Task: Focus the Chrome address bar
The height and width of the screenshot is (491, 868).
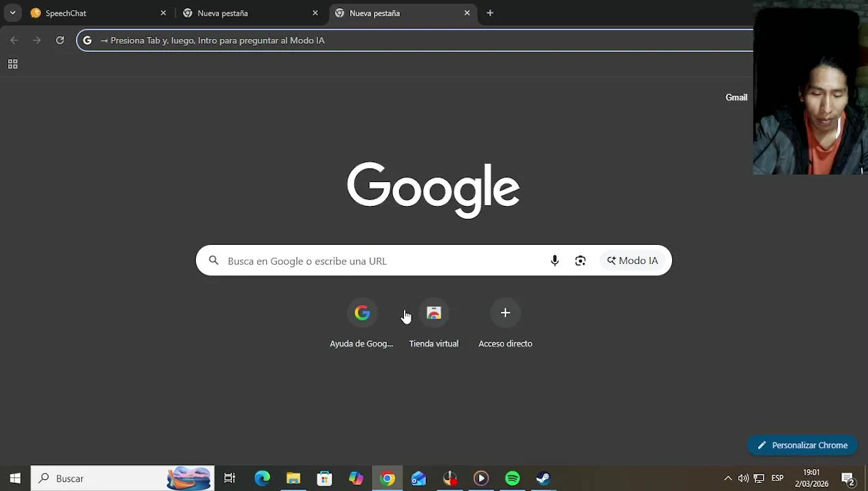Action: pos(415,40)
